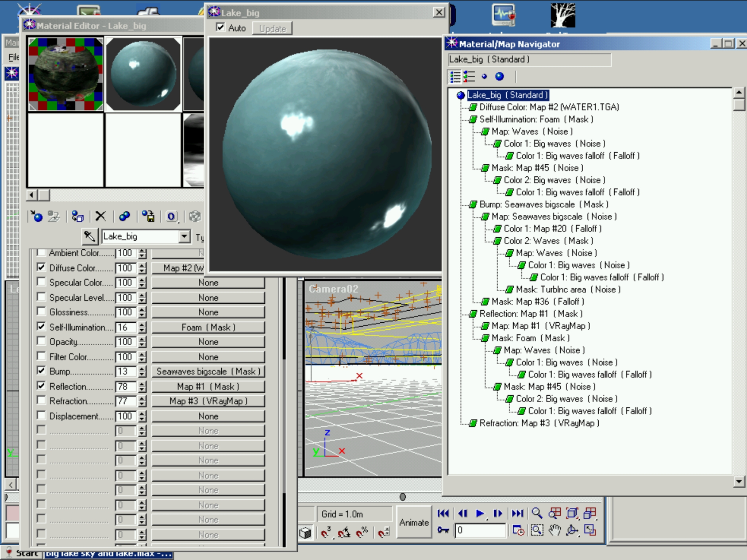Image resolution: width=747 pixels, height=560 pixels.
Task: Open navigator Lake_big (Standard) field
Action: (529, 59)
